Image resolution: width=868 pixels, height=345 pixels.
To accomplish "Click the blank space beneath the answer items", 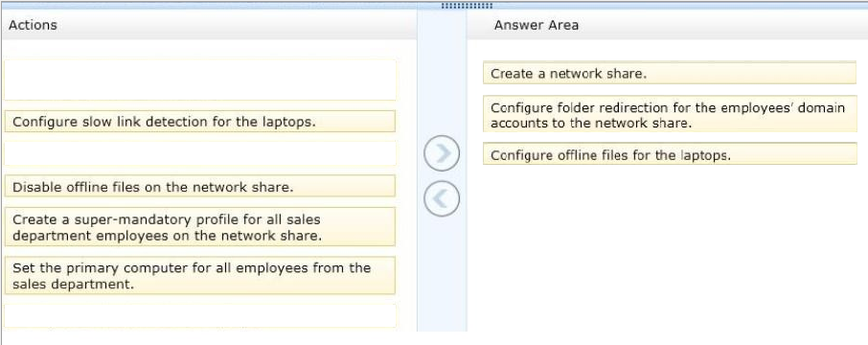I will (x=667, y=249).
